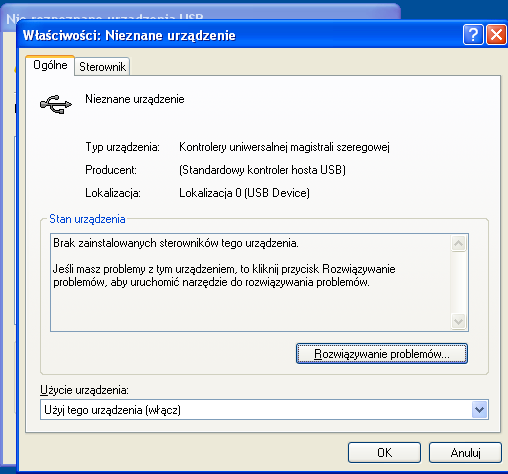Select the Ogólne tab
This screenshot has width=508, height=474.
tap(50, 65)
